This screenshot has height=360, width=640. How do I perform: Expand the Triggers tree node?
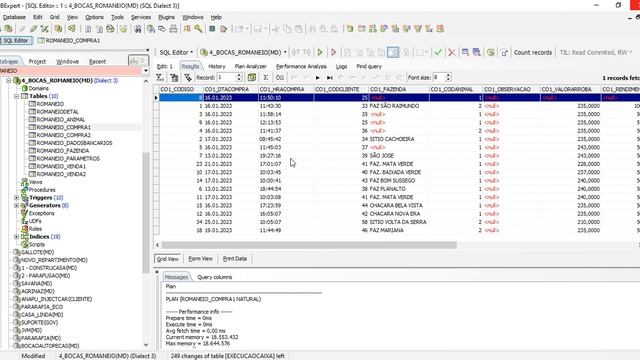17,198
